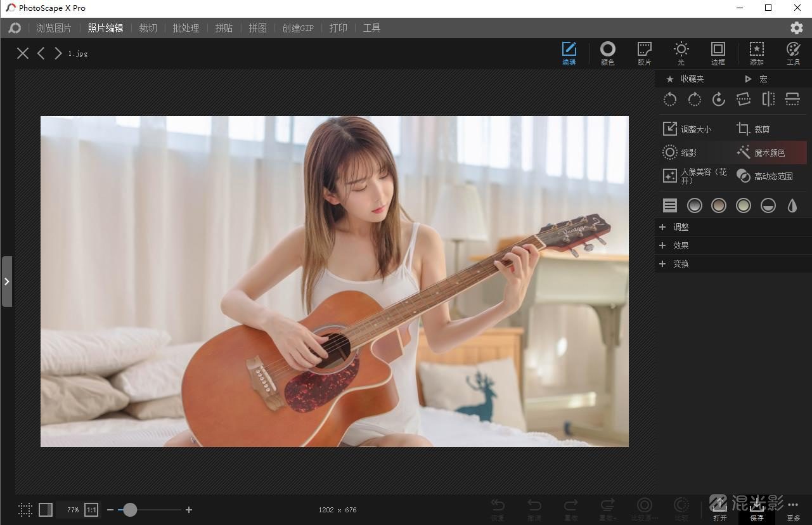
Task: Expand the 调整 adjustments section
Action: tap(733, 227)
